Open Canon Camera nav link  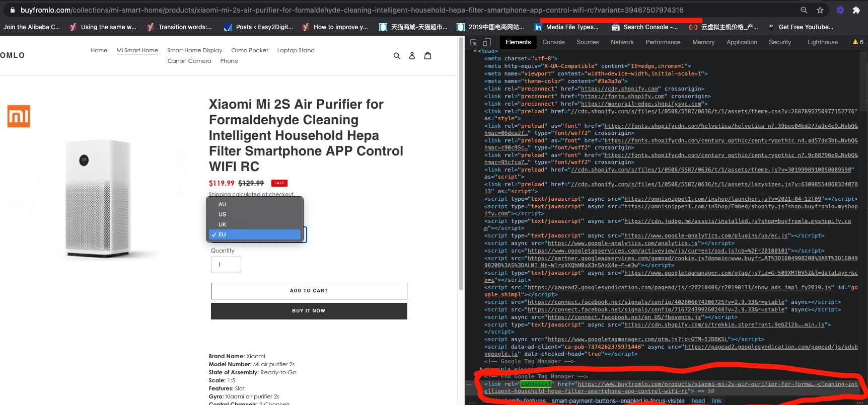[x=189, y=61]
